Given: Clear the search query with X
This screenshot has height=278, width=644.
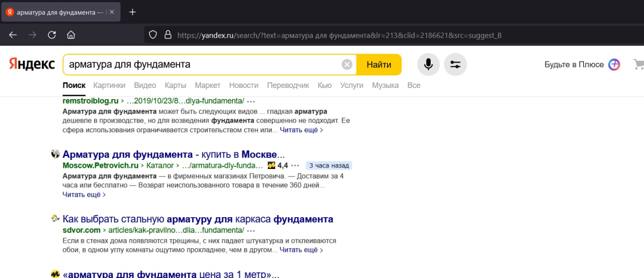Looking at the screenshot, I should pos(347,64).
